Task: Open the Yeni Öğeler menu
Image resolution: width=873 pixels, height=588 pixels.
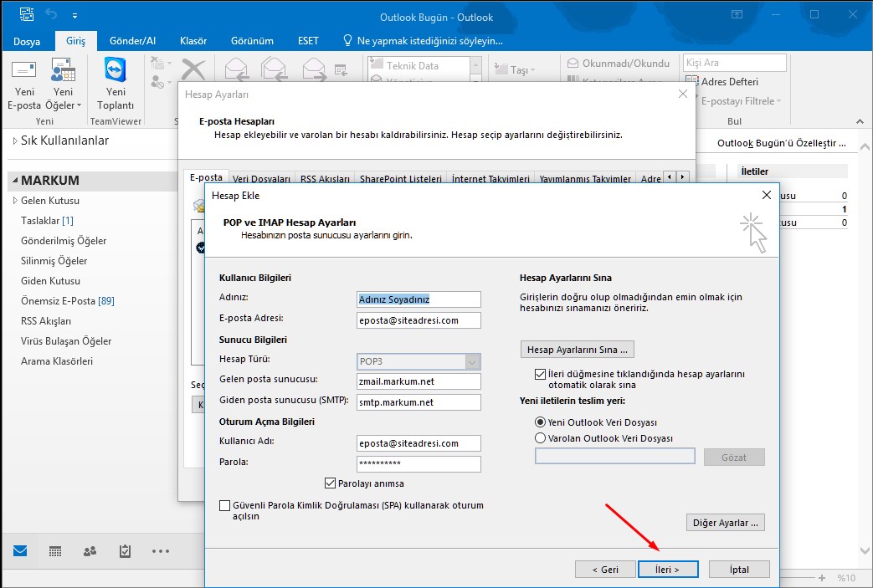Action: click(63, 84)
